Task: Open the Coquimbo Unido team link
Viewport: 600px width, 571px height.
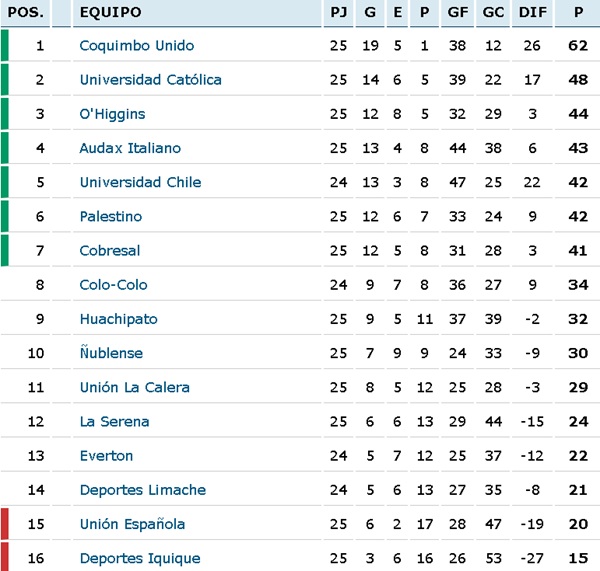Action: click(x=137, y=46)
